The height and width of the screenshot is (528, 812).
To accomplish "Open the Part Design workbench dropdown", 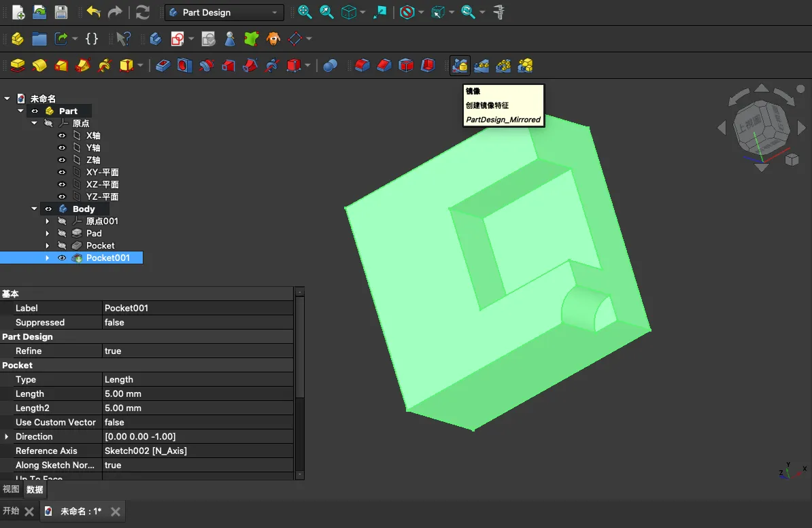I will (224, 12).
